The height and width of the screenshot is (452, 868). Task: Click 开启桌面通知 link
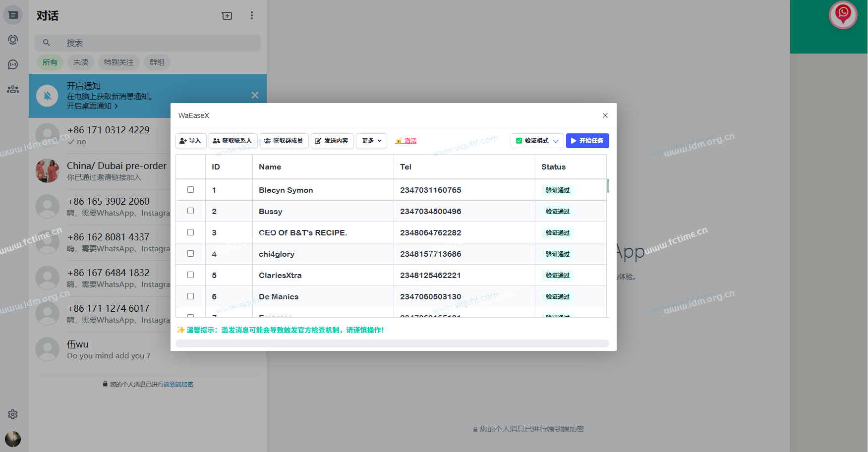coord(92,106)
